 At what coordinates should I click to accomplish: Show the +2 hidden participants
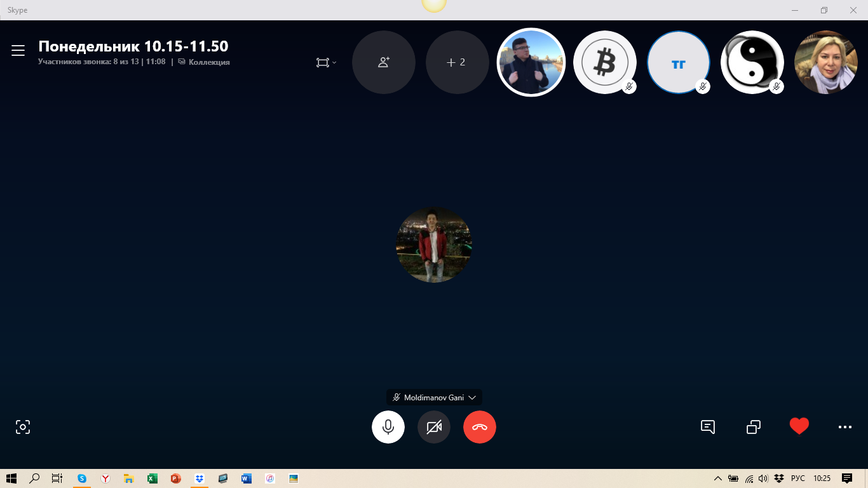[x=457, y=62]
